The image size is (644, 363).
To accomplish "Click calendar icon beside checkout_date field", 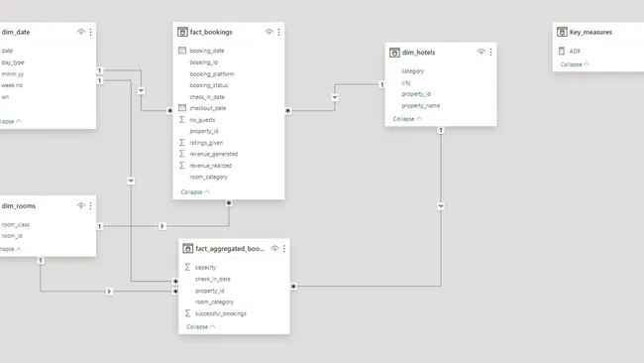I will click(182, 108).
